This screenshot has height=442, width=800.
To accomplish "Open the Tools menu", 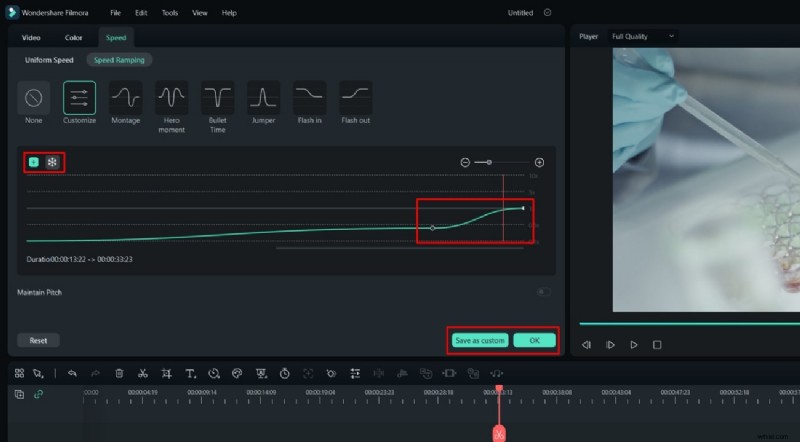I will click(x=170, y=13).
